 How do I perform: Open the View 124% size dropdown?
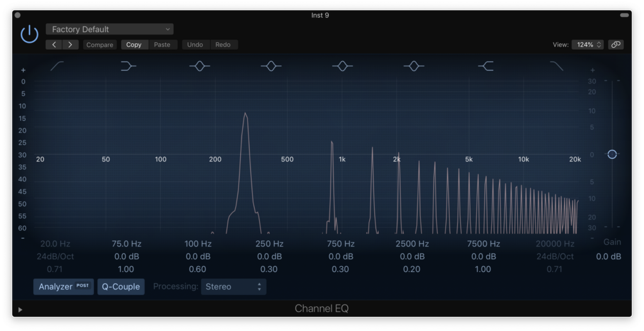(x=587, y=45)
